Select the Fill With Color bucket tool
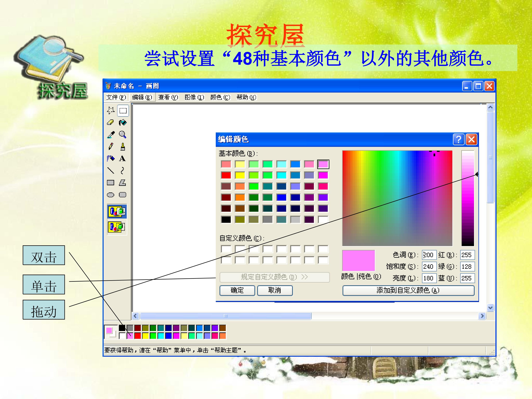This screenshot has height=399, width=532. pyautogui.click(x=123, y=123)
